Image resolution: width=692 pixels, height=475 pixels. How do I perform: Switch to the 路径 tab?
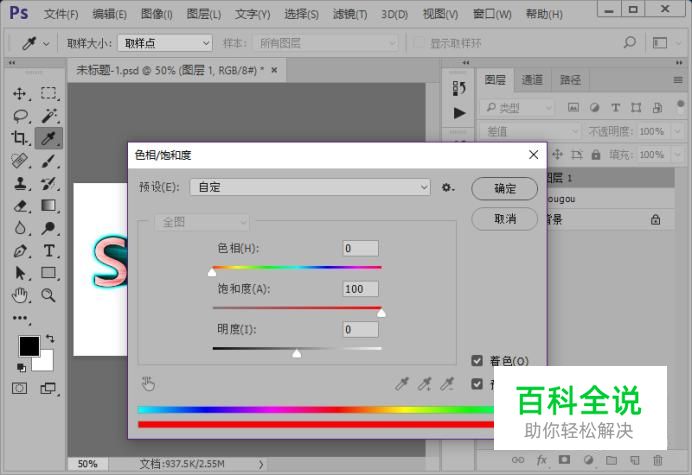pos(570,80)
